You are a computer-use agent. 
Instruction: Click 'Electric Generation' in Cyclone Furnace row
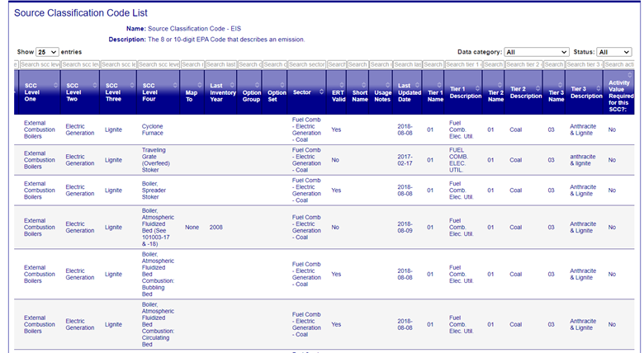coord(80,129)
